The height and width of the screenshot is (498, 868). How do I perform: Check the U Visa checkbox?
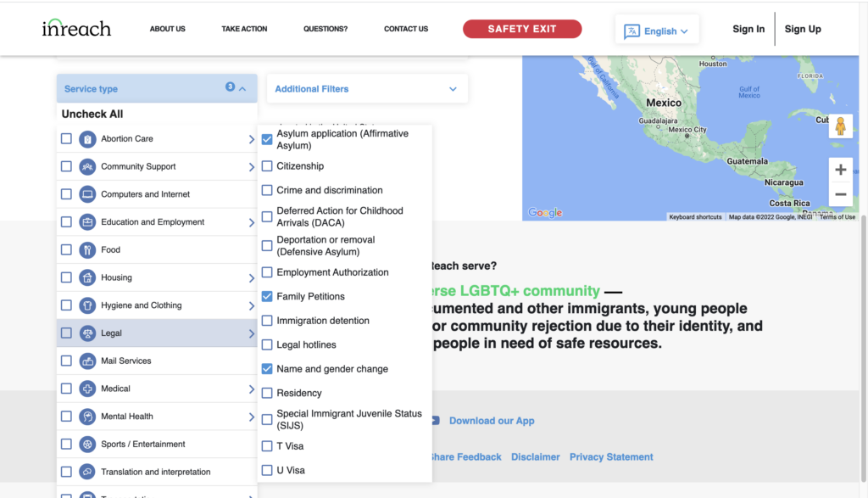pyautogui.click(x=267, y=470)
